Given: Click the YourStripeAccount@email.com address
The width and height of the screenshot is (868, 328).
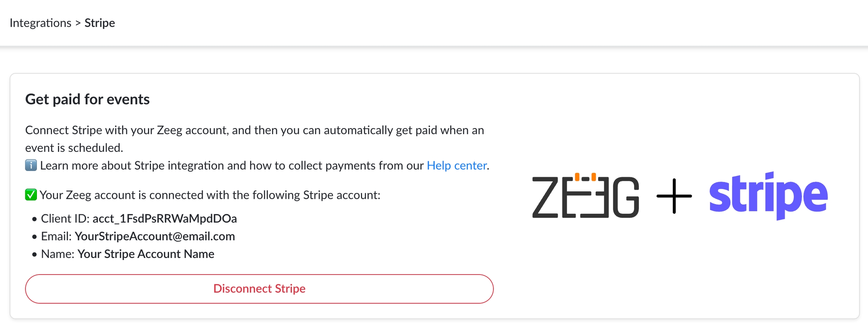Looking at the screenshot, I should [154, 236].
